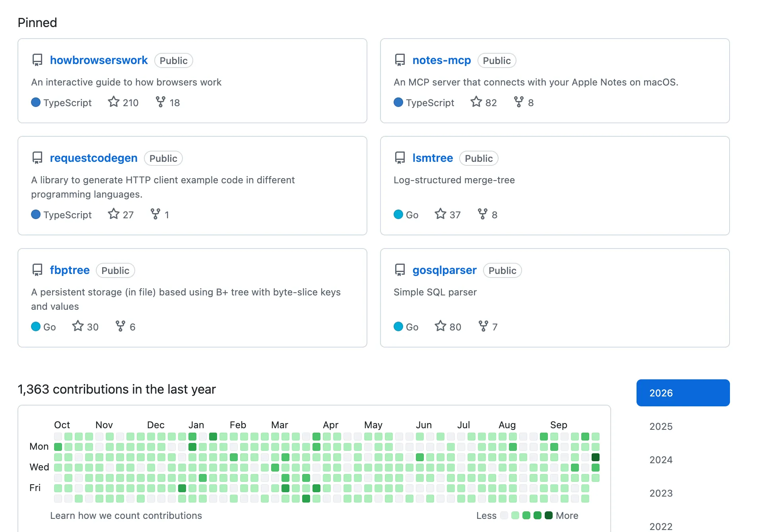Open the gosqlparser repository link
The image size is (757, 532).
pyautogui.click(x=444, y=270)
